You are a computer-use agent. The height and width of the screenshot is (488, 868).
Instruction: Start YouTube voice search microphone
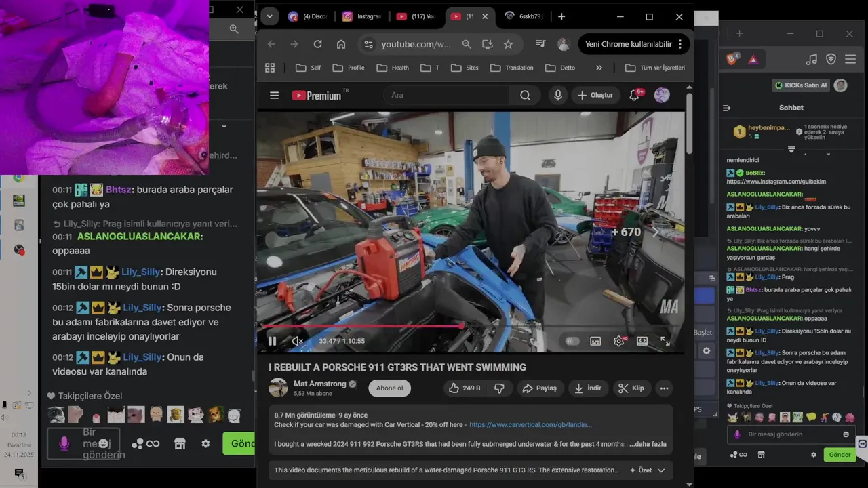pyautogui.click(x=558, y=96)
